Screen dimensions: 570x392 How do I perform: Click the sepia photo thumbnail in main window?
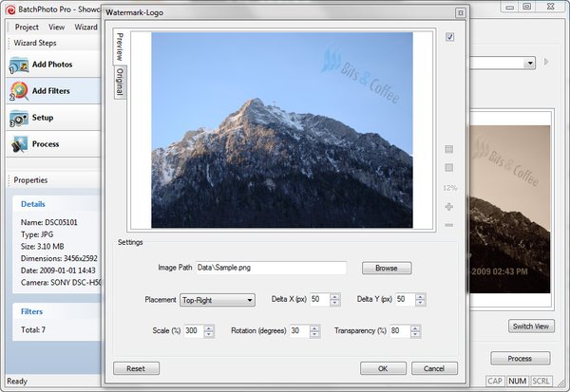coord(509,209)
